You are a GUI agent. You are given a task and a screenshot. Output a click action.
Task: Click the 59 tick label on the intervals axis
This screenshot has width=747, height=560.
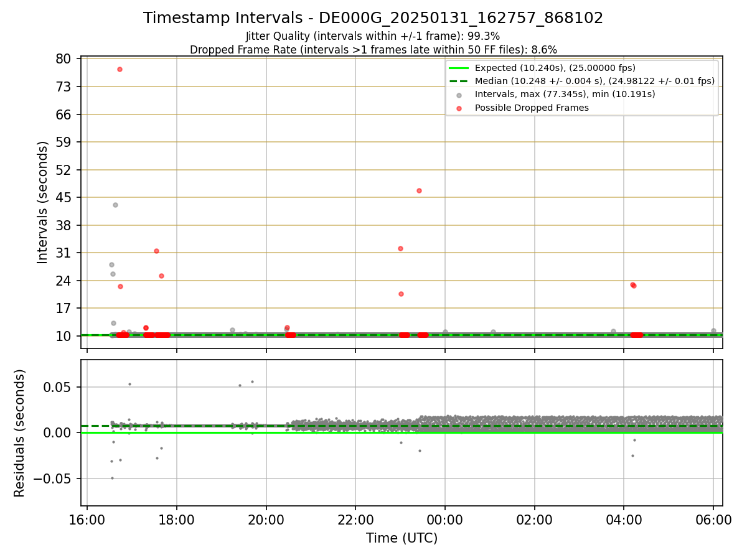[x=65, y=142]
